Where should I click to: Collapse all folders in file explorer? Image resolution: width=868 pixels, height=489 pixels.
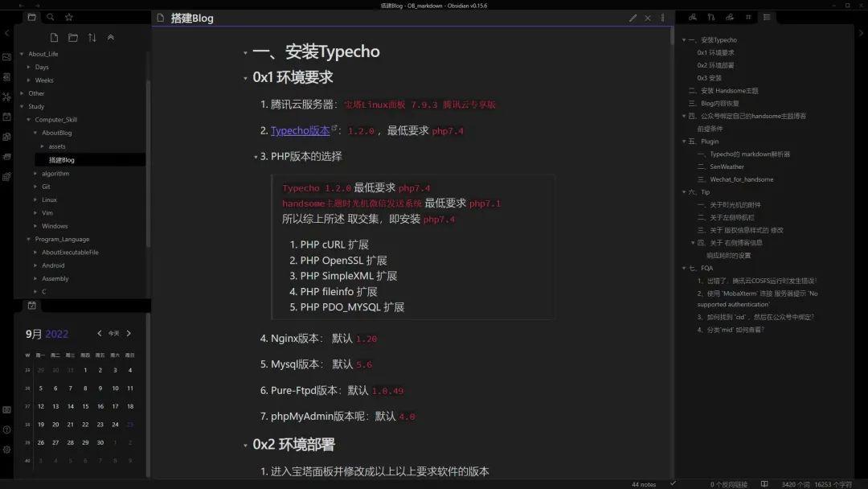pyautogui.click(x=111, y=38)
